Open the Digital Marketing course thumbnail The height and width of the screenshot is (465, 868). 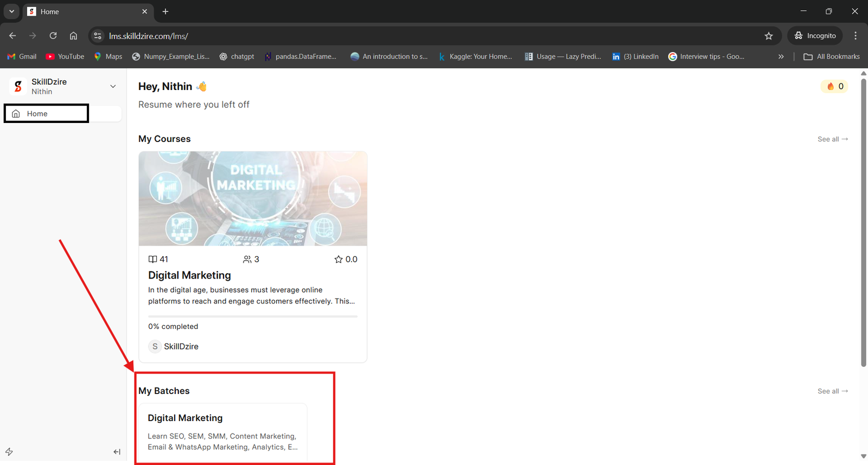point(253,198)
